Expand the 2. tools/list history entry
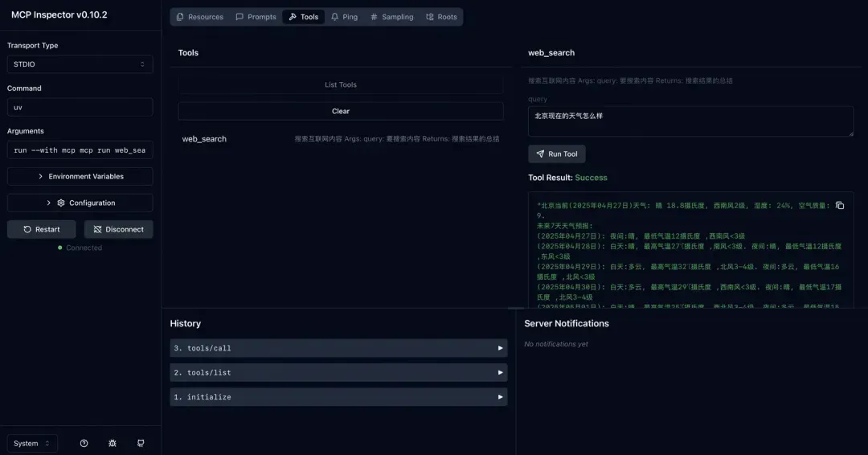 tap(339, 372)
